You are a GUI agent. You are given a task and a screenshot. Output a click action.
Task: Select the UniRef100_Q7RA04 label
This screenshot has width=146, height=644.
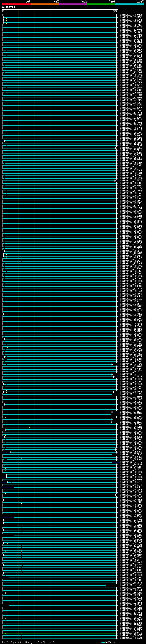(131, 520)
